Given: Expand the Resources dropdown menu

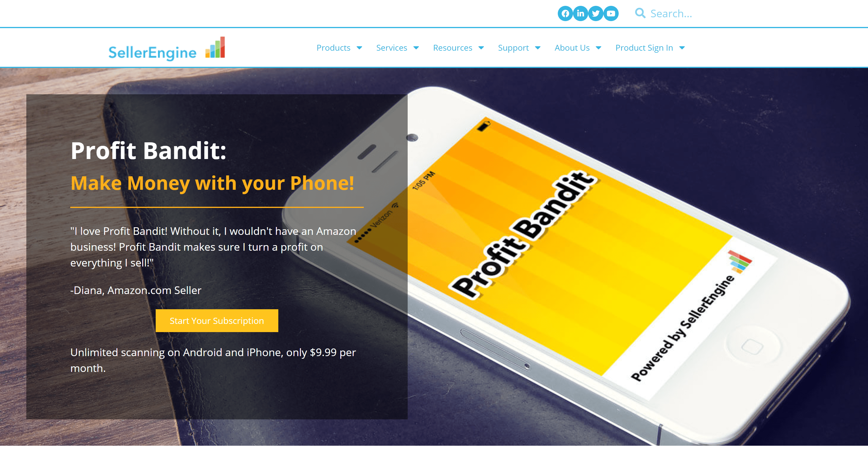Looking at the screenshot, I should point(458,48).
